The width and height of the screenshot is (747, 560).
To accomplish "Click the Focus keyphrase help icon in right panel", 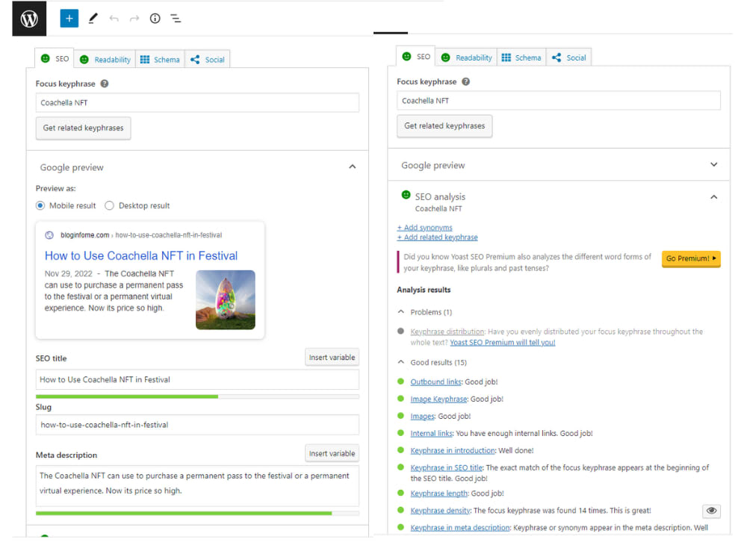I will (465, 81).
